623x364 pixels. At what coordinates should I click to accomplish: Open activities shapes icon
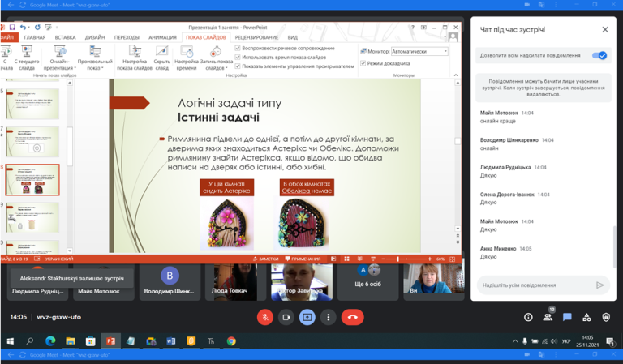tap(586, 317)
